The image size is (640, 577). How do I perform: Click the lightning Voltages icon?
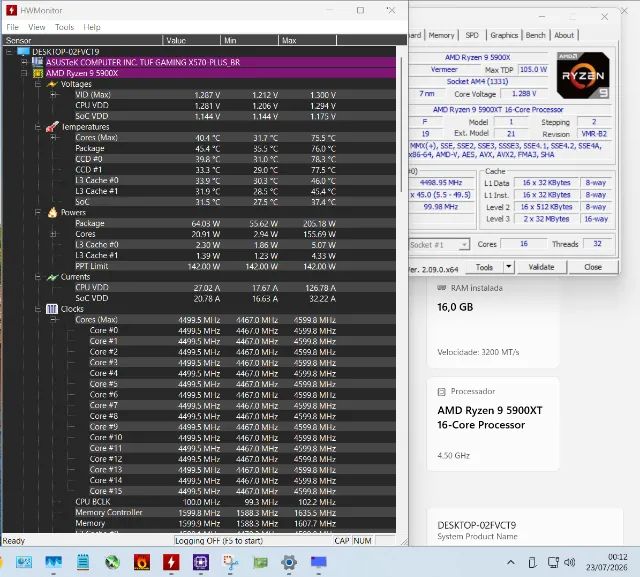click(x=52, y=84)
